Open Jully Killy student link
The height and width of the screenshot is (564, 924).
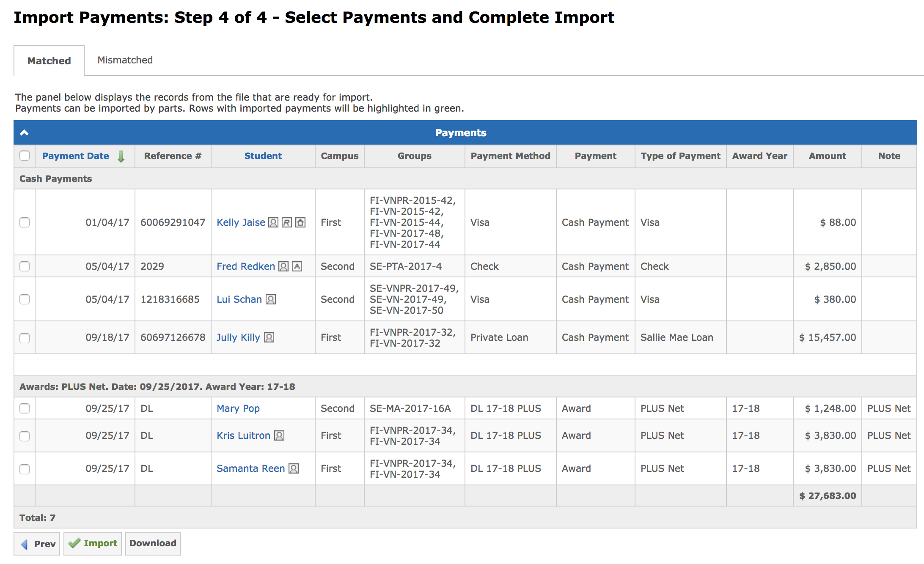(x=238, y=337)
